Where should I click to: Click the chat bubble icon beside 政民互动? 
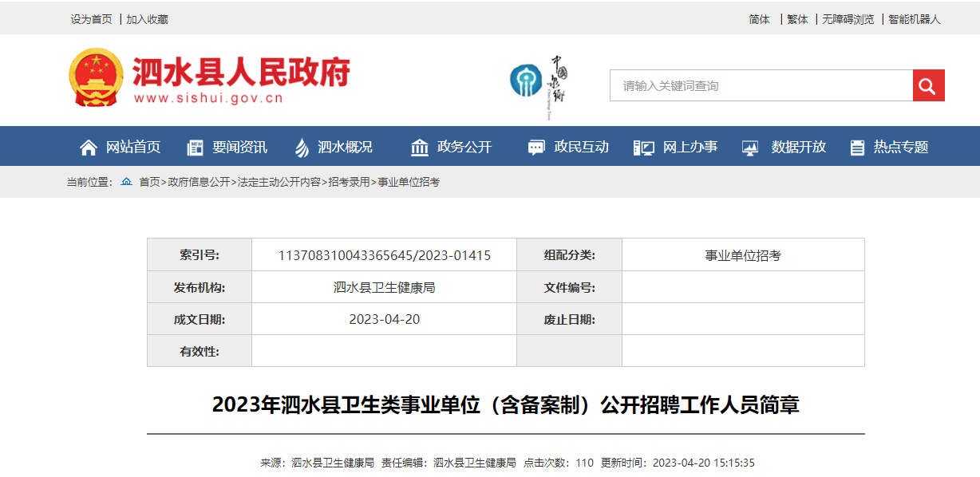(x=536, y=148)
